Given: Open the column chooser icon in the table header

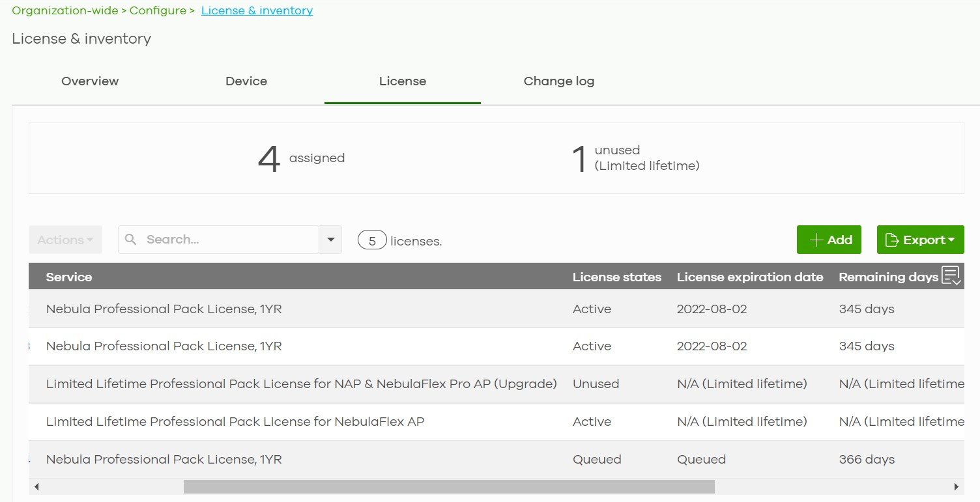Looking at the screenshot, I should (x=951, y=276).
